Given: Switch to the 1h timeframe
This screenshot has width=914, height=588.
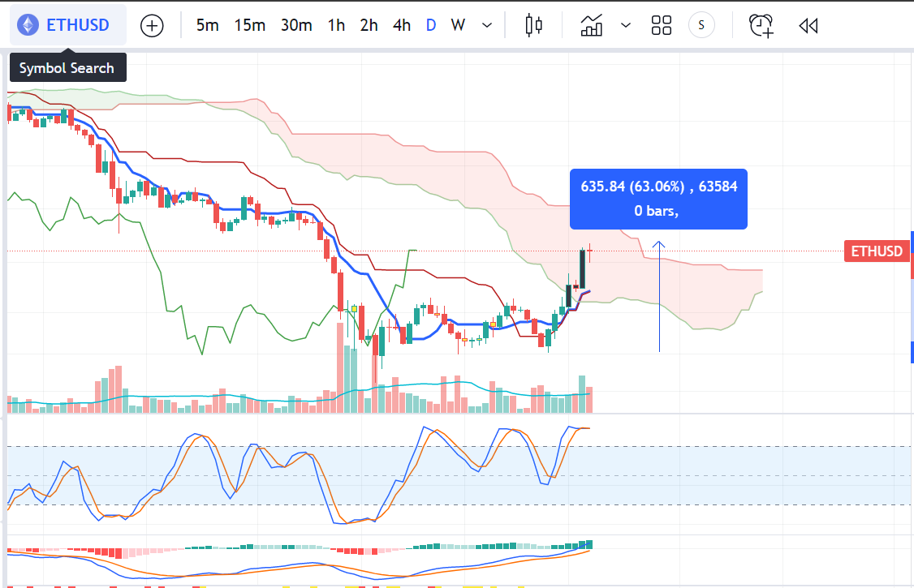Looking at the screenshot, I should 336,25.
